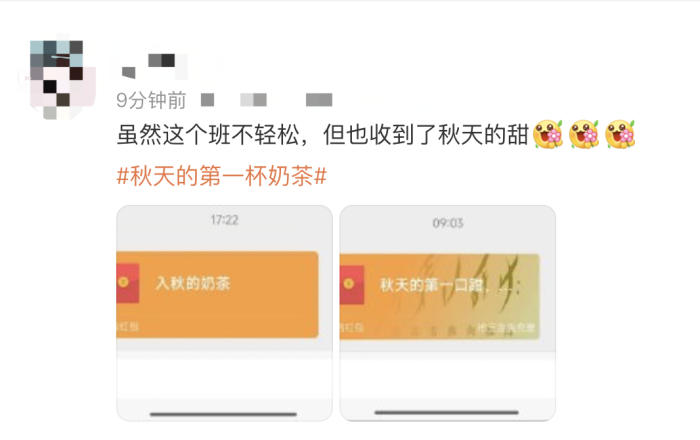Click the blurred source tag right of timestamp

tap(319, 100)
